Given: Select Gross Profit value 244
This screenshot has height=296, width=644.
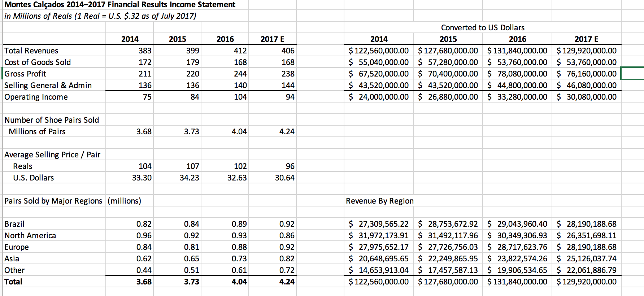Looking at the screenshot, I should [240, 74].
